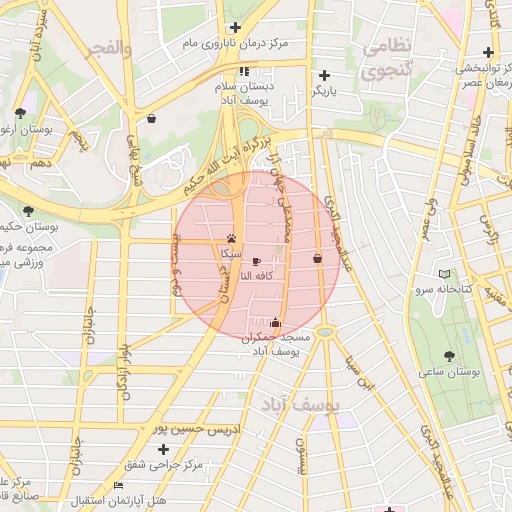Click the shopping basket icon inside the red circle
The width and height of the screenshot is (512, 512).
click(318, 258)
